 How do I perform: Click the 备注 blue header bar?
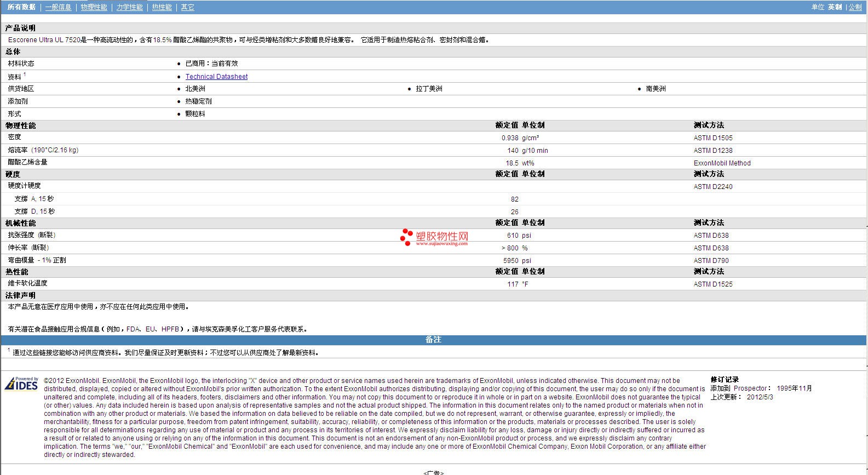433,340
